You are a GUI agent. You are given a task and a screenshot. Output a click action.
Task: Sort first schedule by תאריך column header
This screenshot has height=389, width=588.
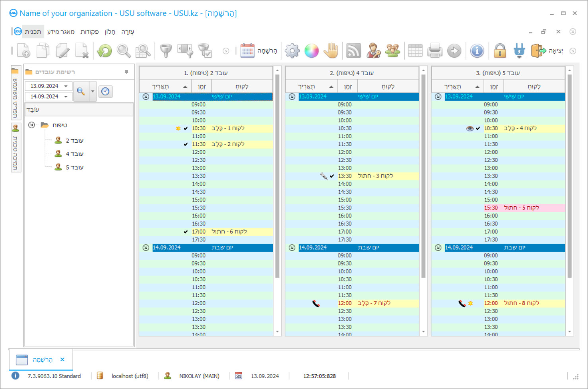coord(165,87)
